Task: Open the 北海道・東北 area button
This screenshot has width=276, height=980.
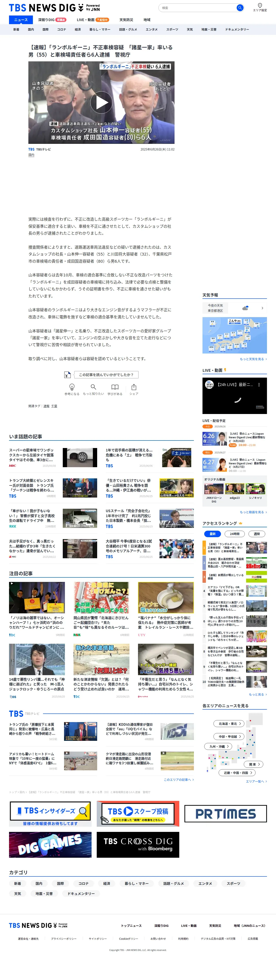Action: (229, 724)
